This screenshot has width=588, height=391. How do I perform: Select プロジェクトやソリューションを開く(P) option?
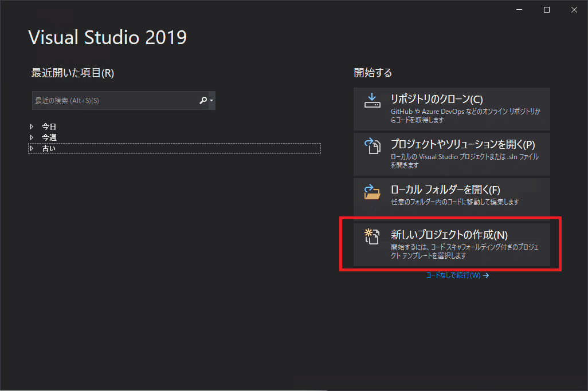point(452,154)
